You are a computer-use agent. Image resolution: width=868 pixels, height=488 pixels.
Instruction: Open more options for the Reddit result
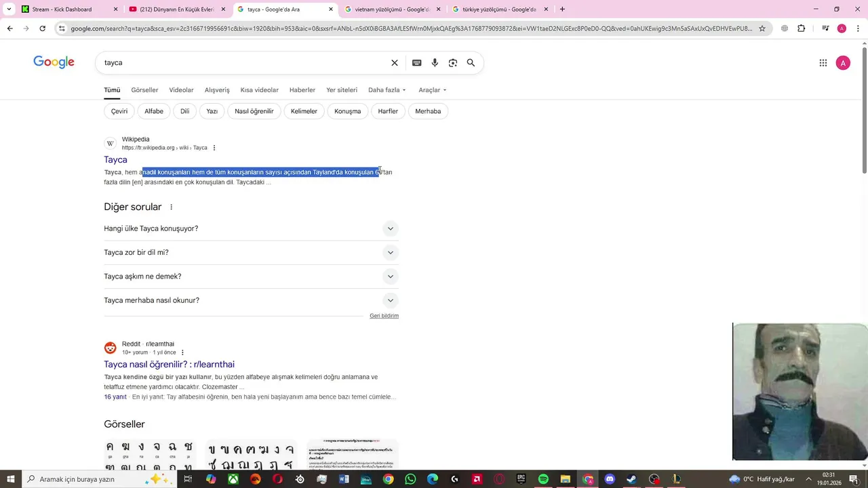coord(182,352)
